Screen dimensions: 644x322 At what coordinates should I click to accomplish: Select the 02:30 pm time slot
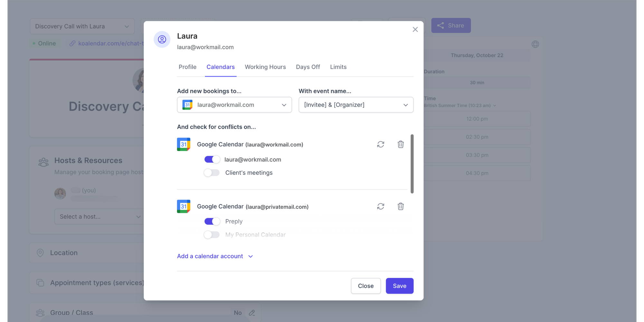[477, 137]
